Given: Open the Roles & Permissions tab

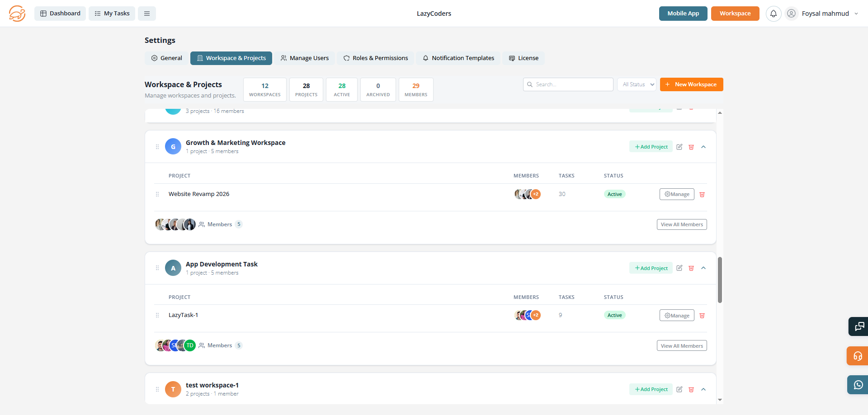Looking at the screenshot, I should (375, 58).
